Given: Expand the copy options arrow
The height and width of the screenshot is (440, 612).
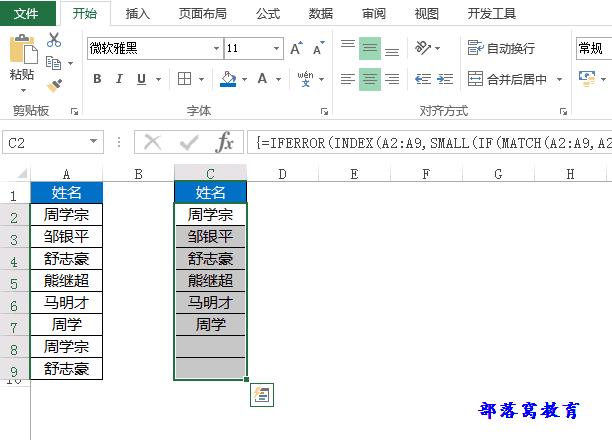Looking at the screenshot, I should [x=71, y=63].
